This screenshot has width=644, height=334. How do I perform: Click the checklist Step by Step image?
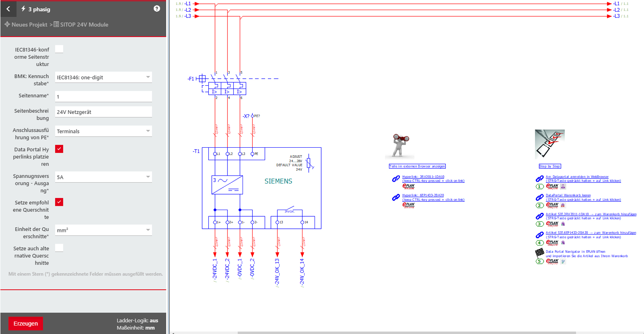point(549,144)
